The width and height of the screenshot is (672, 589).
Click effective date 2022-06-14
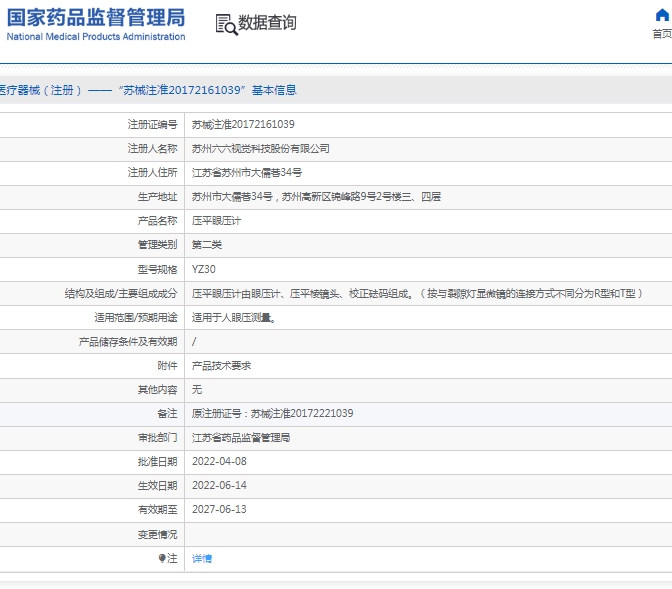click(219, 486)
